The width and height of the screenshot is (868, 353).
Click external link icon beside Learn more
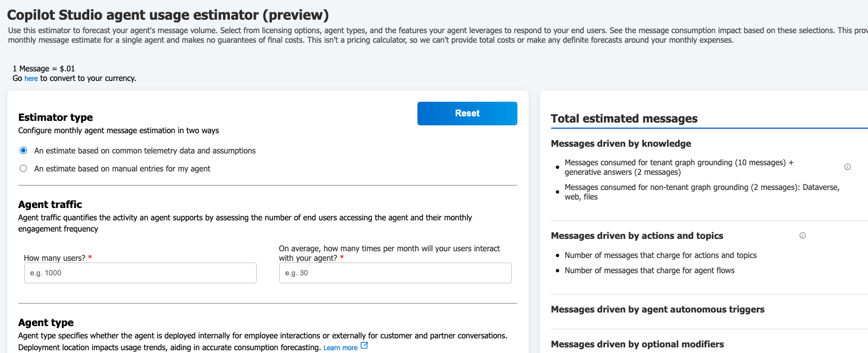point(364,346)
